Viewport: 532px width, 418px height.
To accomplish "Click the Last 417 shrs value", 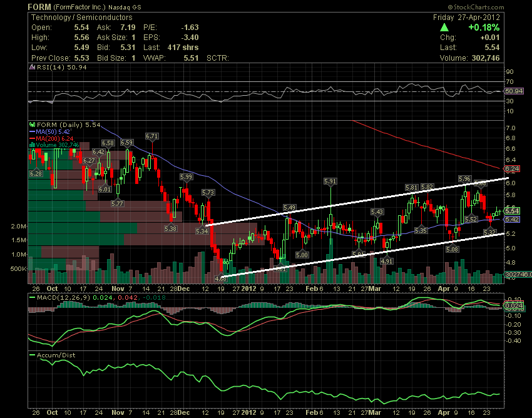I will click(183, 48).
